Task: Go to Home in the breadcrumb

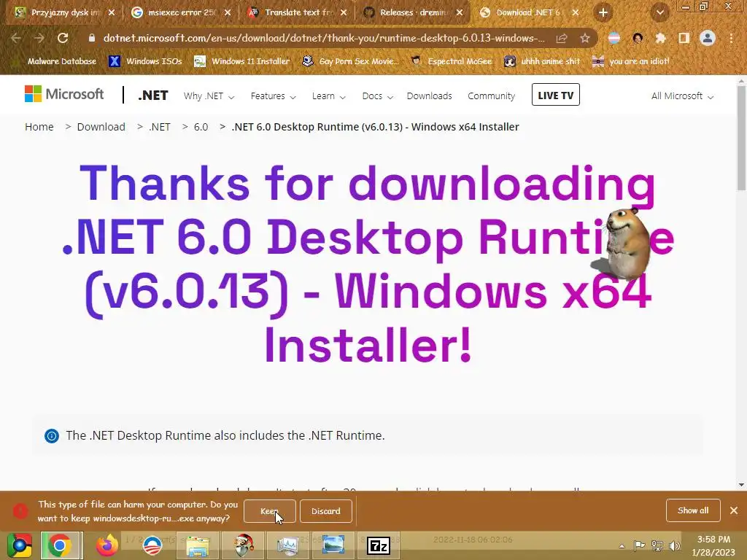Action: (x=39, y=127)
